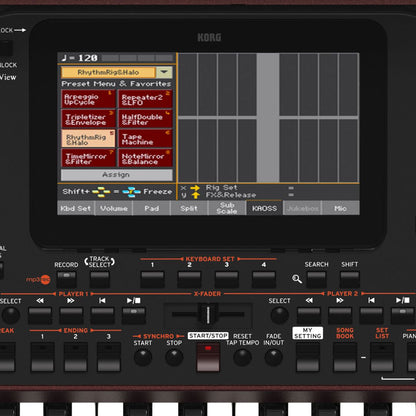Click the RhythmRig&Halo preset name field
The width and height of the screenshot is (416, 416).
[108, 72]
